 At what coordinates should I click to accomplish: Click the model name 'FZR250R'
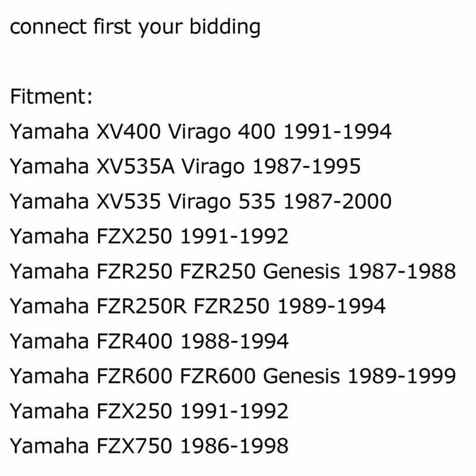point(141,306)
